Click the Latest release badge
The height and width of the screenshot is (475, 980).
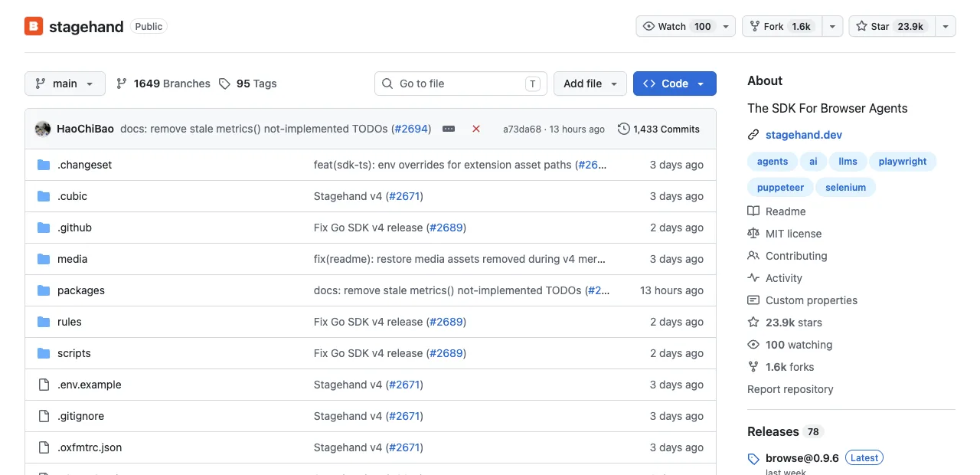pyautogui.click(x=864, y=457)
